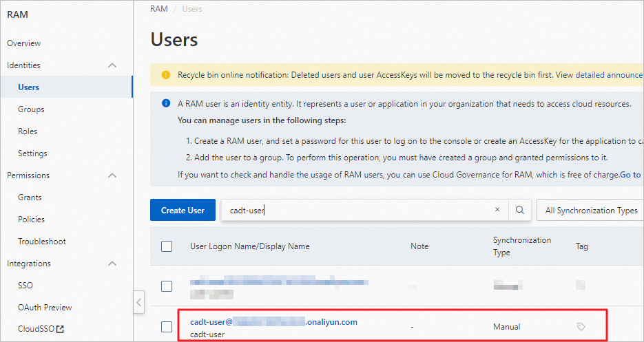Check the cadt-user row checkbox
This screenshot has height=342, width=644.
coord(167,327)
